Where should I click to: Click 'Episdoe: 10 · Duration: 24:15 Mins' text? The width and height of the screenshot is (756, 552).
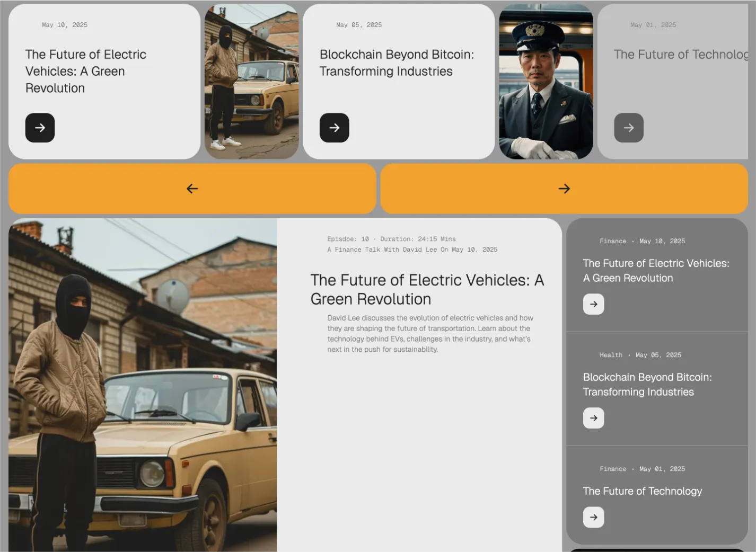tap(391, 239)
